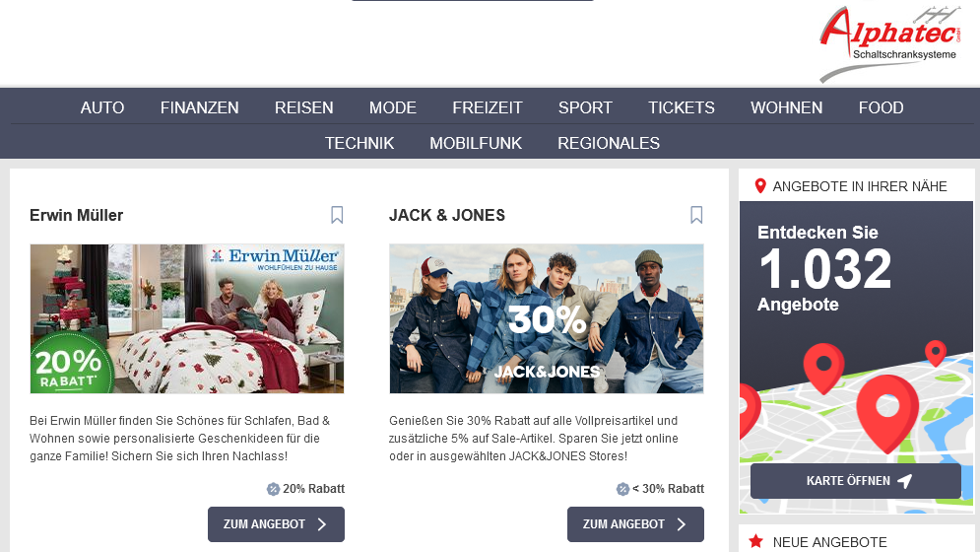Click the < 30% Rabatt discount badge icon

tap(622, 489)
